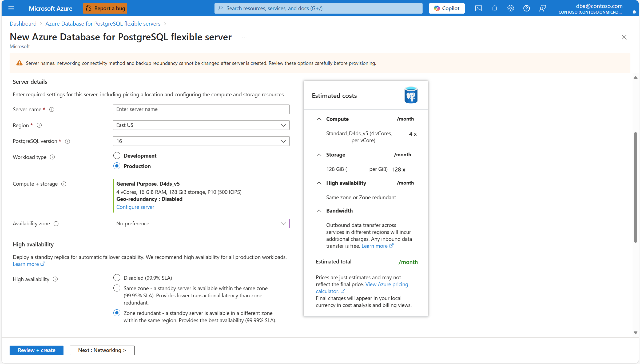The width and height of the screenshot is (640, 364).
Task: Click info icon beside Compute + storage
Action: point(64,184)
